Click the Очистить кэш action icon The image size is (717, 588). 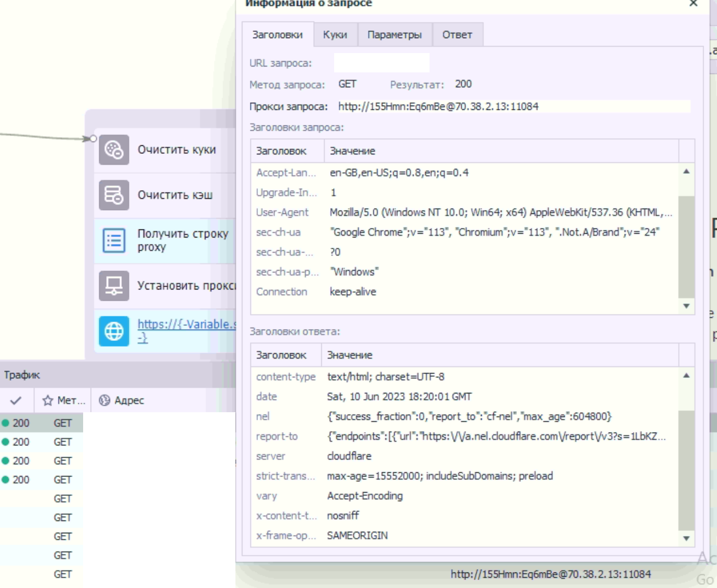click(x=114, y=195)
